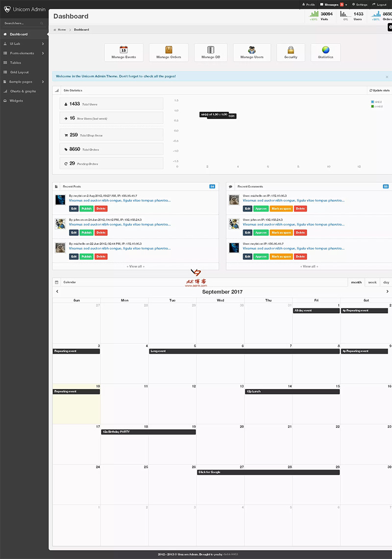Screen dimensions: 392x559
Task: Click the sidebar search magnifier icon
Action: pos(42,23)
